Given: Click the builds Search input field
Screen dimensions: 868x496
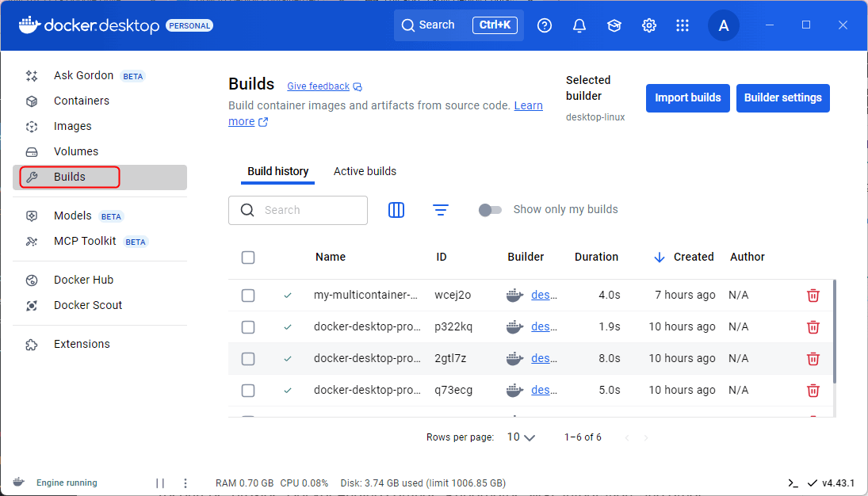Looking at the screenshot, I should click(309, 210).
